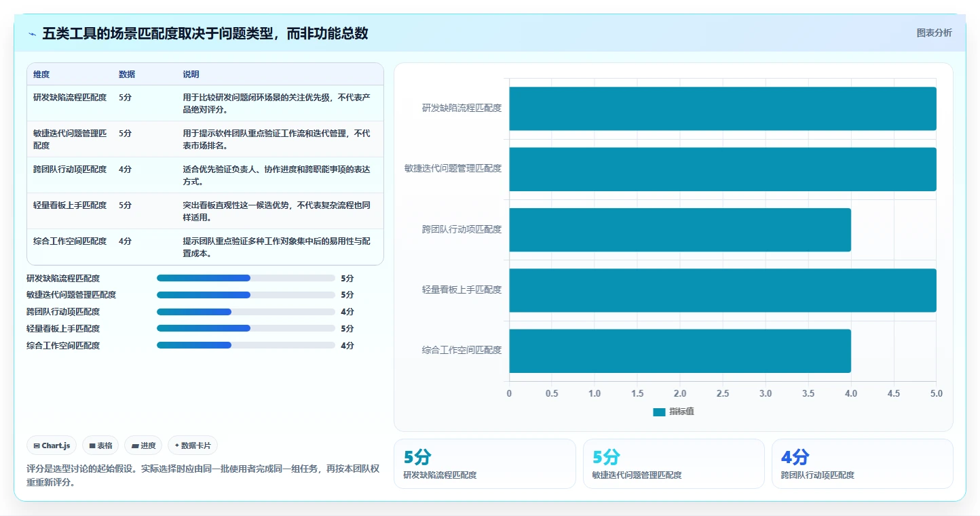
Task: Select the 表格 tag chip
Action: (x=100, y=445)
